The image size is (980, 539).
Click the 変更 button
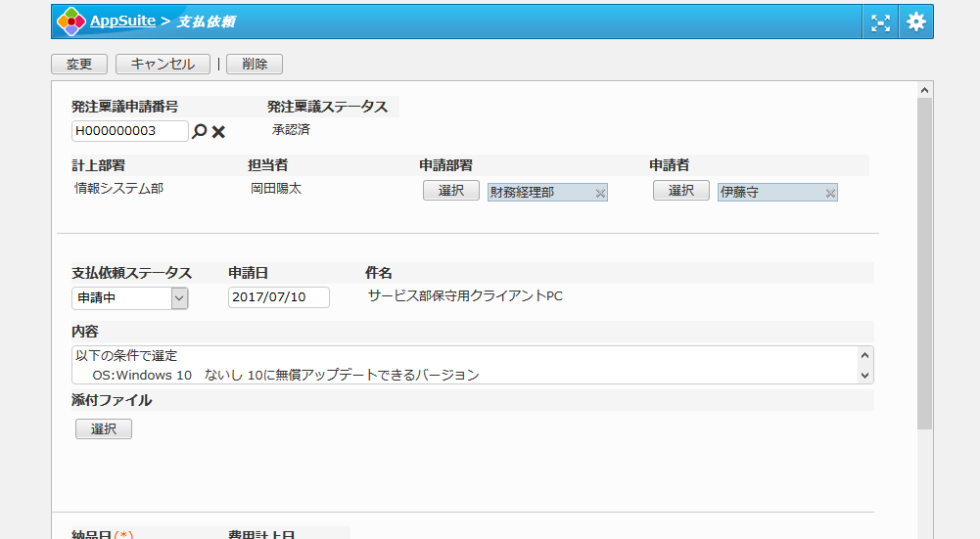(79, 64)
